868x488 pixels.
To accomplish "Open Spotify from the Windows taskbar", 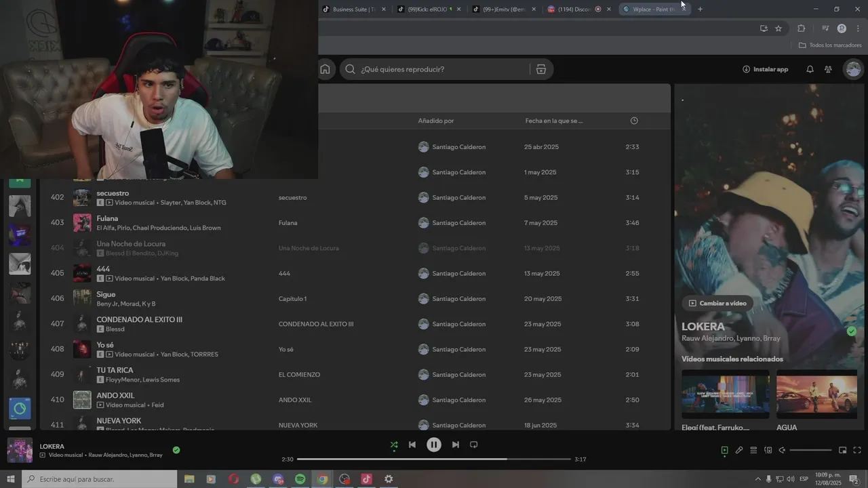I will tap(300, 479).
